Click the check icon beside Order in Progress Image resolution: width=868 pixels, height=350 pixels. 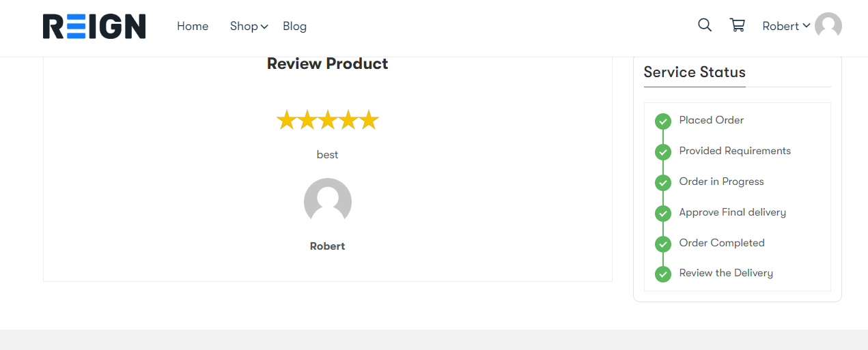pos(663,183)
